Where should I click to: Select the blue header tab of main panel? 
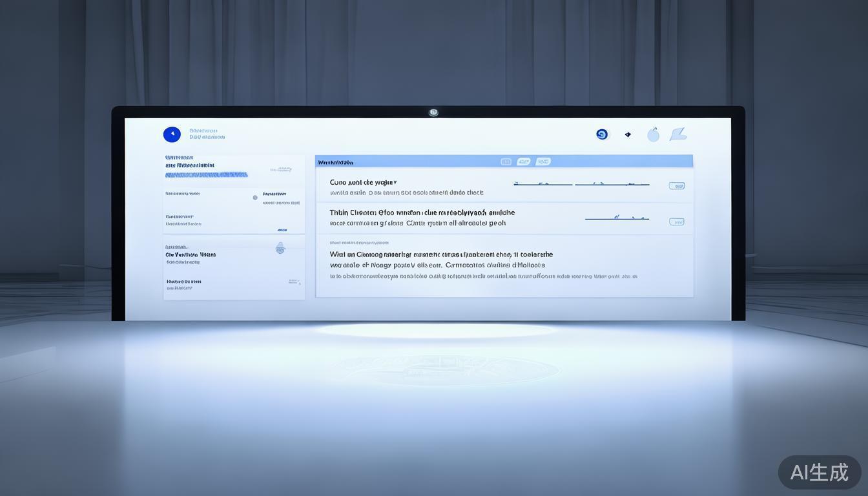coord(336,162)
